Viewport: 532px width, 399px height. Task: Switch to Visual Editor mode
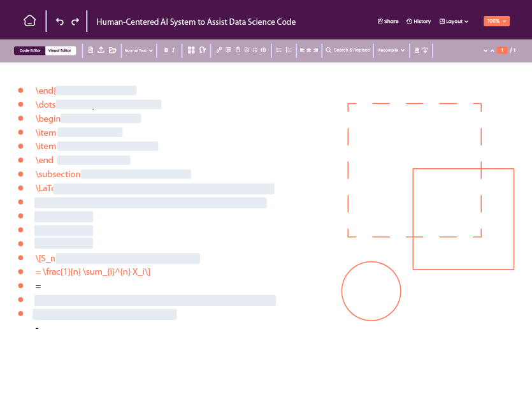pyautogui.click(x=61, y=50)
